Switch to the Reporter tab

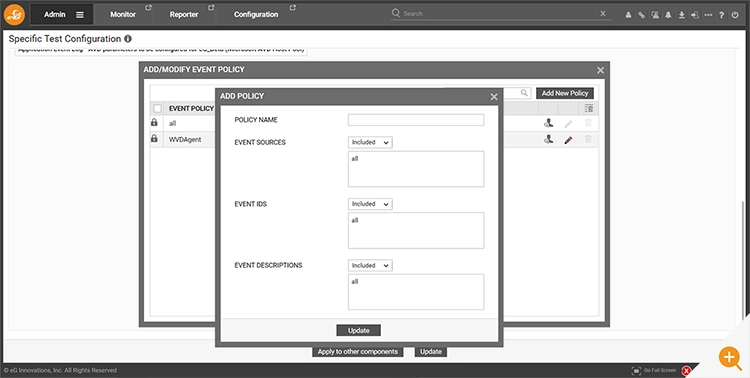[184, 15]
